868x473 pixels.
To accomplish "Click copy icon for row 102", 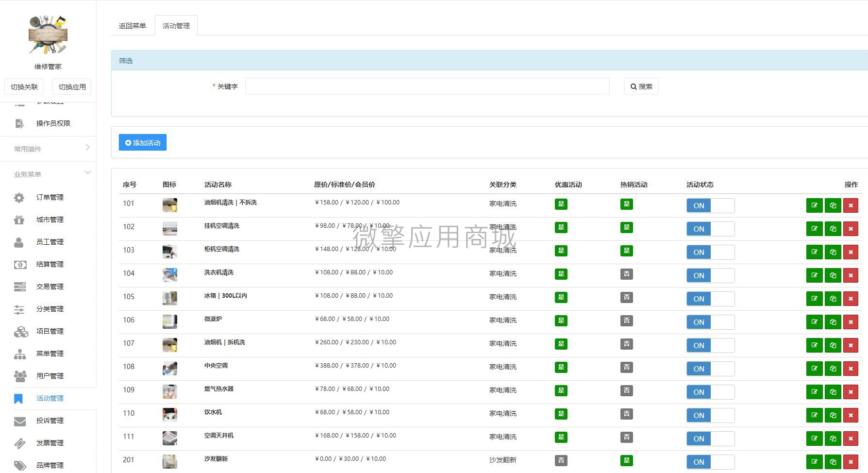I will (833, 229).
